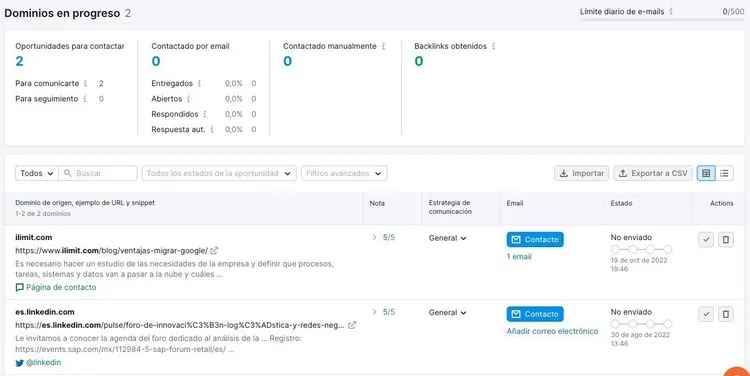Open Filtros avanzados dropdown
Image resolution: width=750 pixels, height=376 pixels.
[x=344, y=173]
